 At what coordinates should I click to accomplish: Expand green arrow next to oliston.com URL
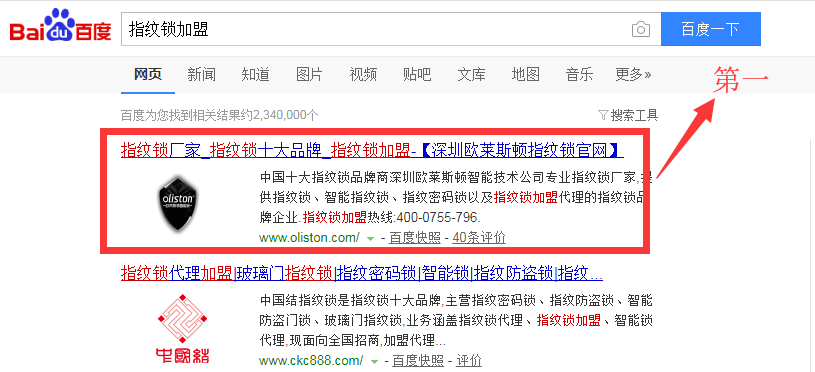371,238
